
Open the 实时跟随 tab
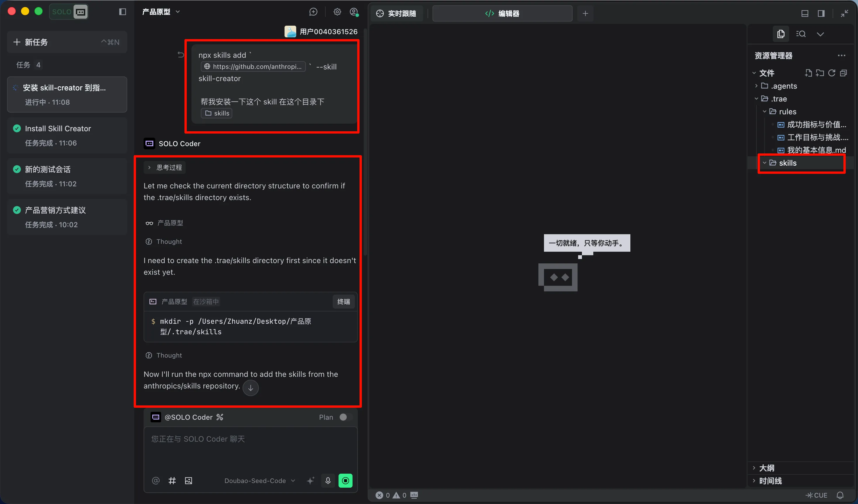tap(397, 14)
